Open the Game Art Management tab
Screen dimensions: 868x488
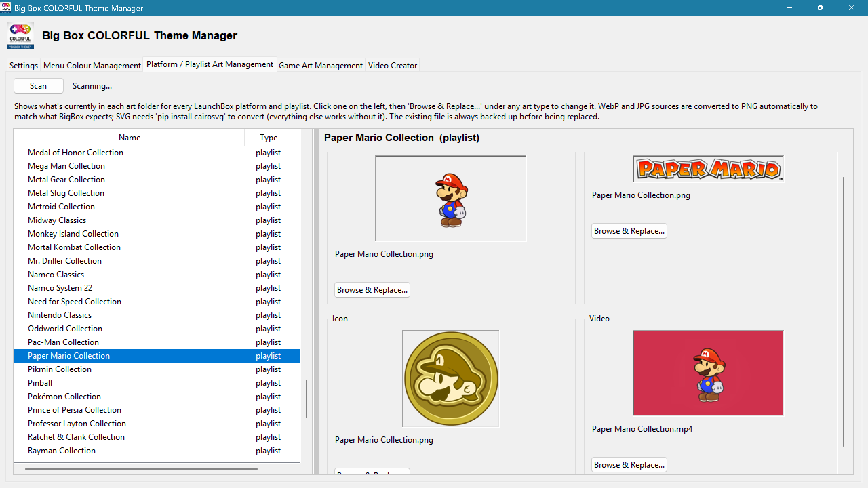pyautogui.click(x=321, y=65)
